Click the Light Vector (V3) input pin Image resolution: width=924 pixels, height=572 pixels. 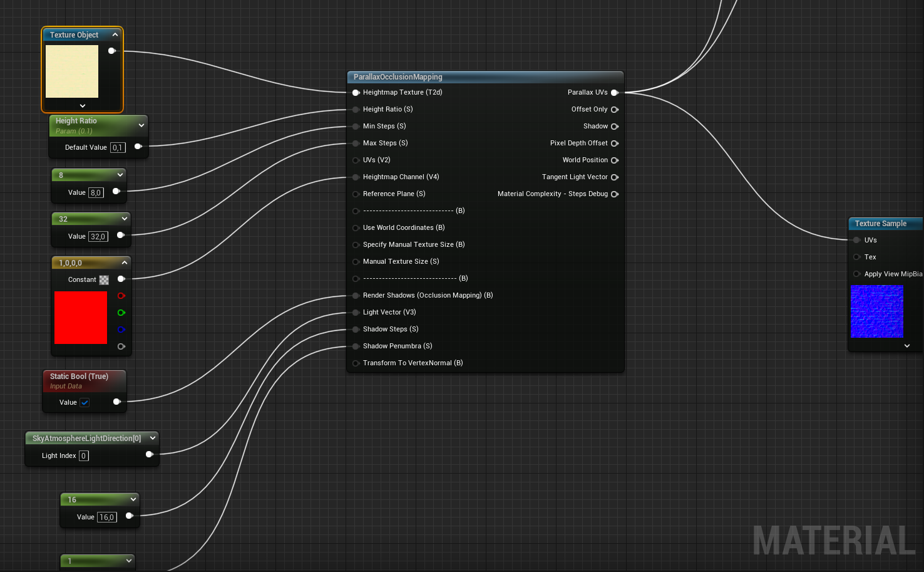coord(356,313)
